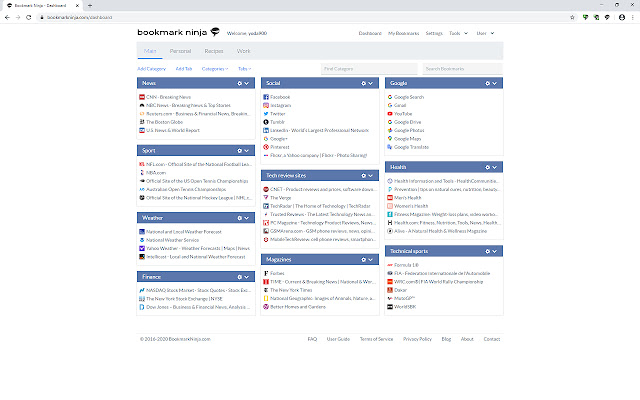The height and width of the screenshot is (400, 640).
Task: Click the Add Category link
Action: coord(151,69)
